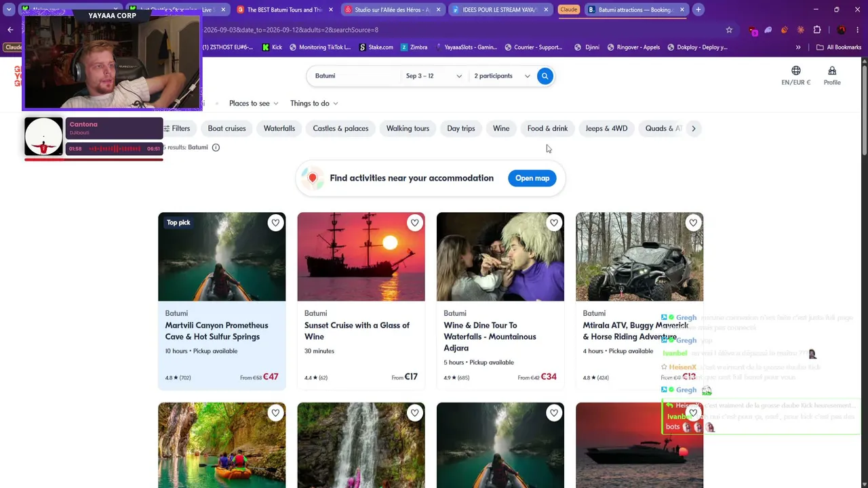Open the Wine & Dine Tour thumbnail image
868x488 pixels.
(500, 257)
